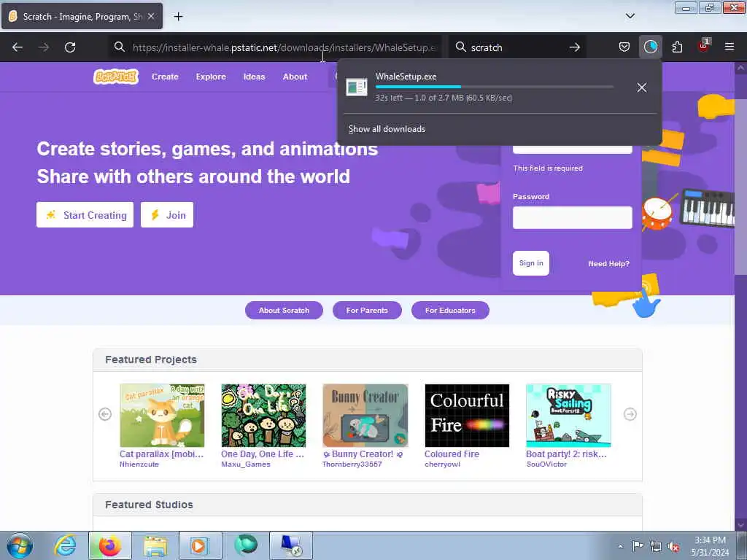Click the Start Creating button
747x560 pixels.
85,215
